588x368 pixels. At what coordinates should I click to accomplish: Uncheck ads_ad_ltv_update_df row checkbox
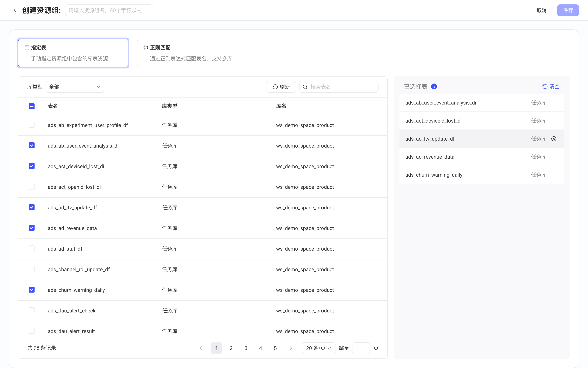tap(32, 207)
